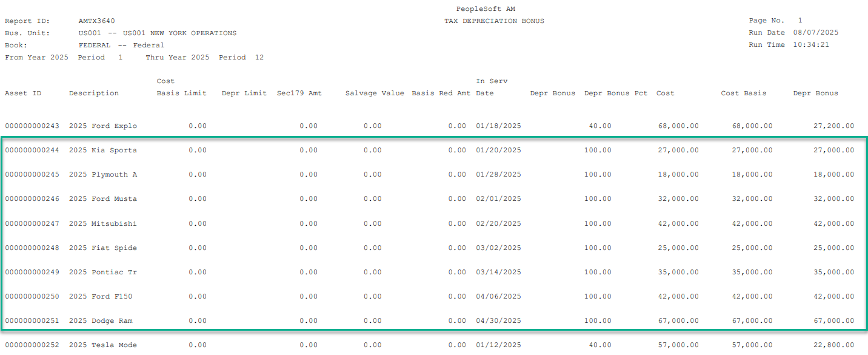Screen dimensions: 868x355
Task: Select in-service date 02/01/2025
Action: 498,199
